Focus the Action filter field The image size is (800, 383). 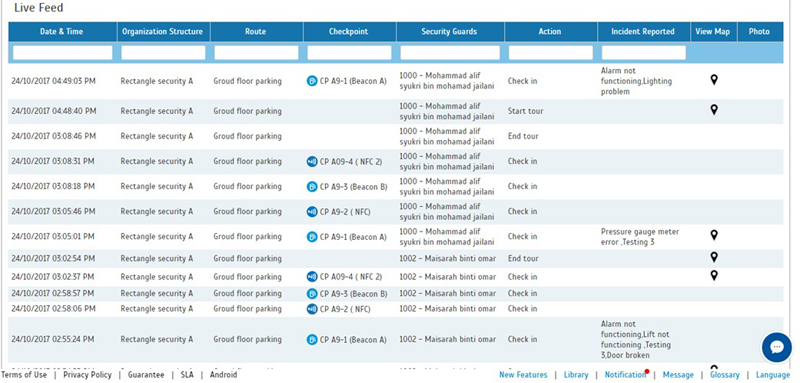(x=551, y=53)
